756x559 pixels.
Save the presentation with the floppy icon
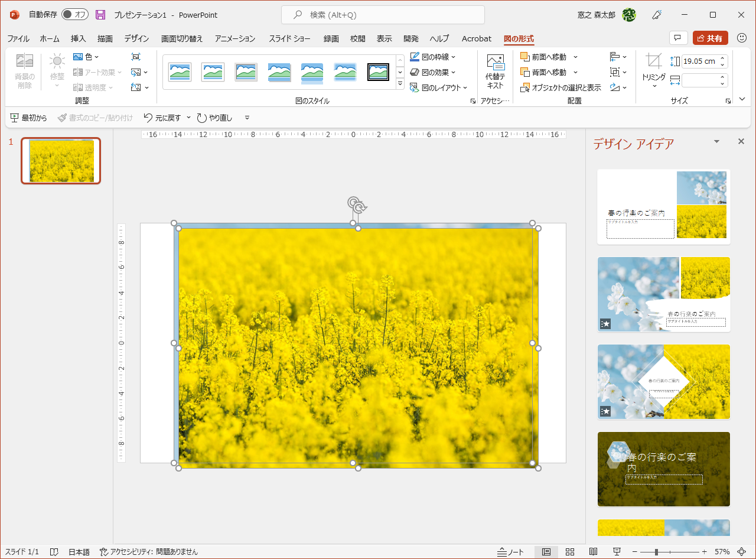(x=100, y=15)
